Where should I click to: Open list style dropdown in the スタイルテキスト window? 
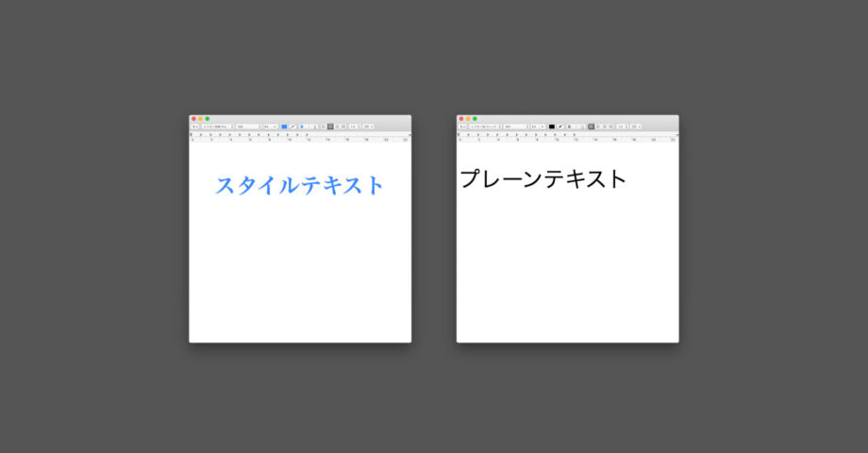tap(368, 126)
